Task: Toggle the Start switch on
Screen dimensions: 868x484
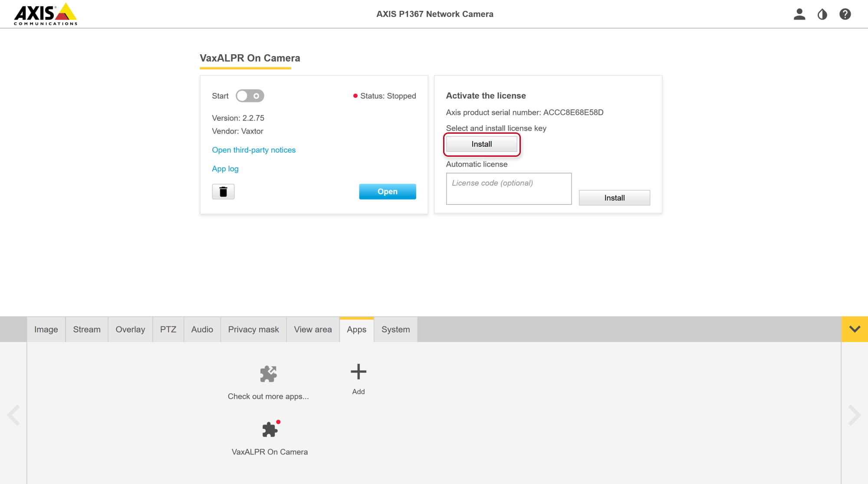Action: [x=250, y=96]
